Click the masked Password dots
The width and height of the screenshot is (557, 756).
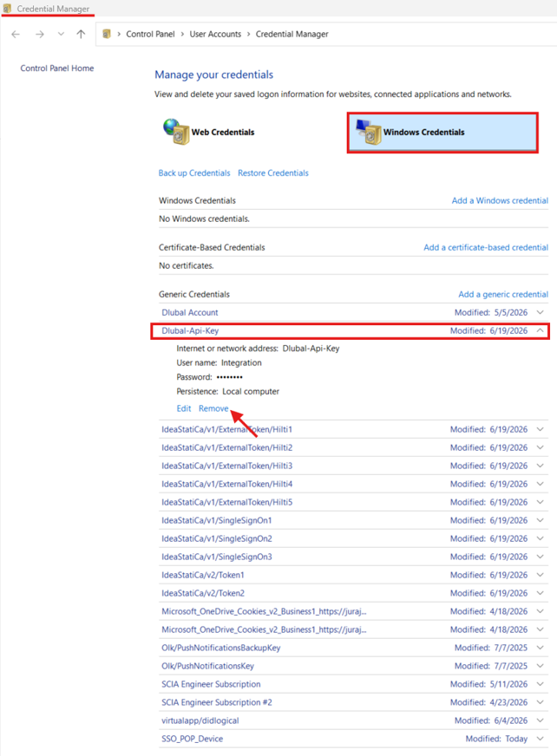click(229, 377)
